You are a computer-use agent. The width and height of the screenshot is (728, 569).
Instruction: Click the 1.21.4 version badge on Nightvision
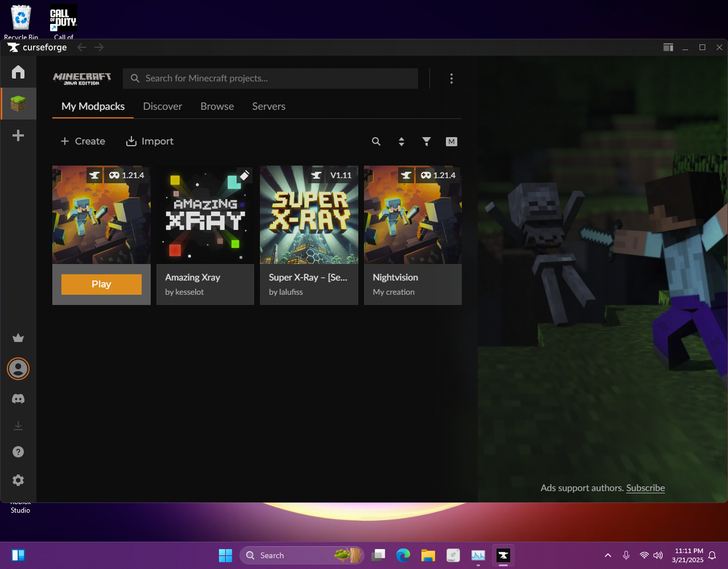[438, 175]
